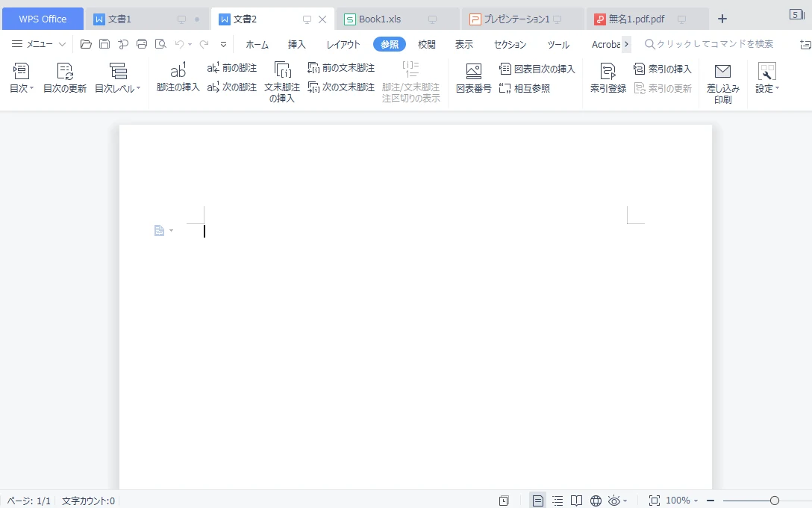812x508 pixels.
Task: Open the メニュー menu
Action: click(x=32, y=44)
